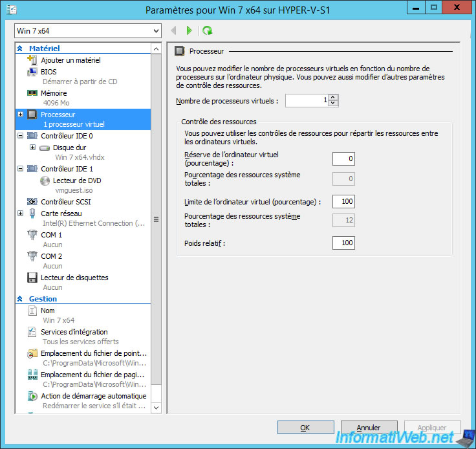Expand the Disque dur tree node
This screenshot has width=476, height=449.
click(x=32, y=148)
